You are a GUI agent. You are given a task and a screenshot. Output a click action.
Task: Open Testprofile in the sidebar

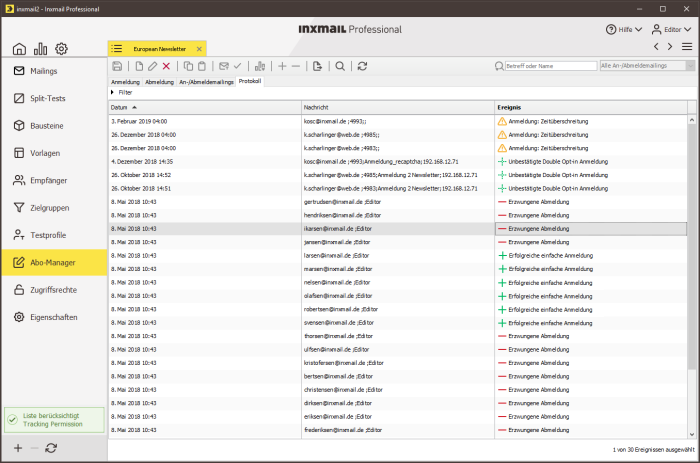(x=54, y=235)
